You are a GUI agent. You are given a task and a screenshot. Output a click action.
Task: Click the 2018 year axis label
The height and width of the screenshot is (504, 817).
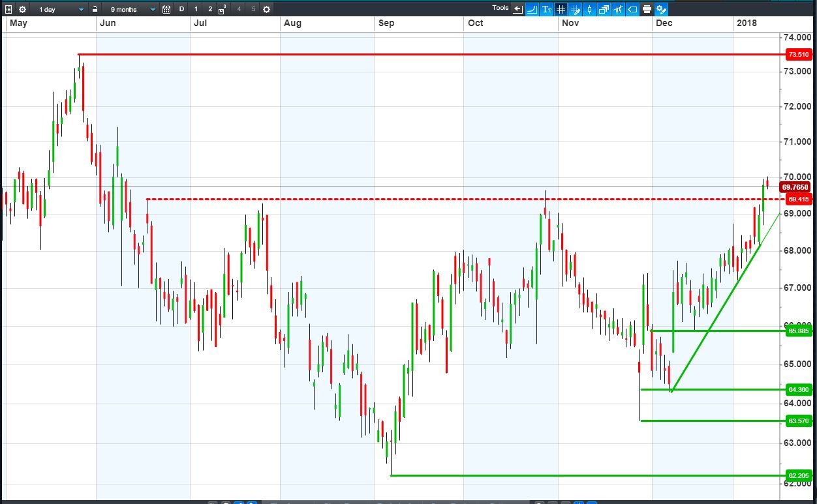pyautogui.click(x=747, y=23)
